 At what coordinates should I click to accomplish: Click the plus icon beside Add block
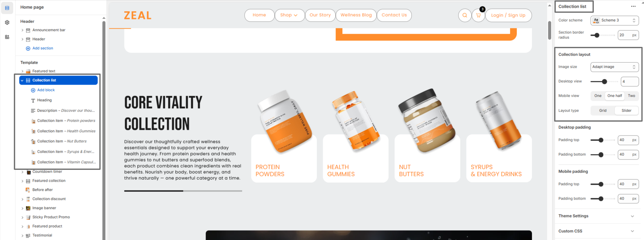33,90
